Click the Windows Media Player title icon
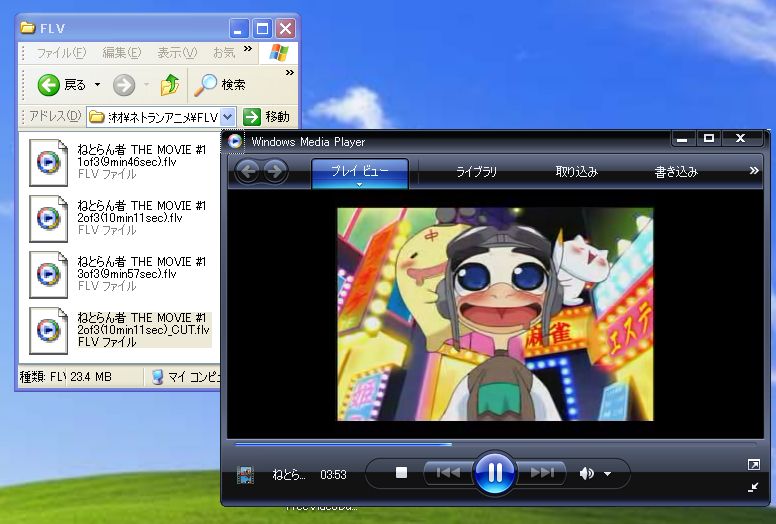This screenshot has width=776, height=524. pyautogui.click(x=235, y=142)
